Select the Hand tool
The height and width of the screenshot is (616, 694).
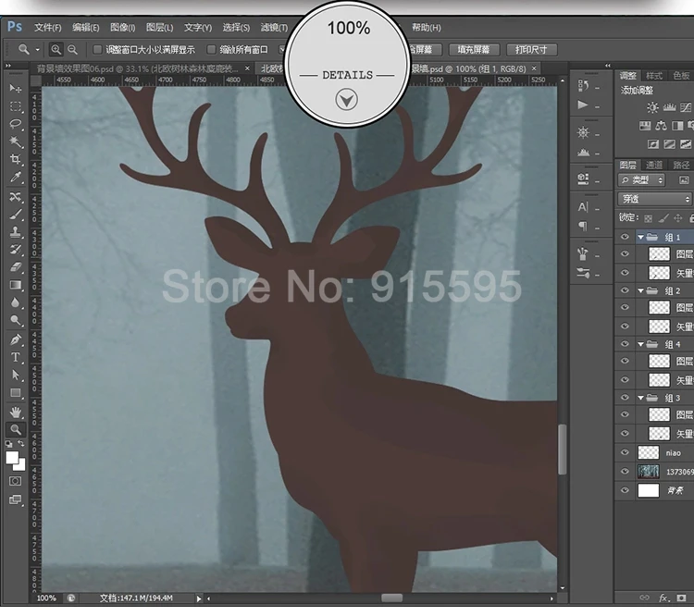pos(16,412)
